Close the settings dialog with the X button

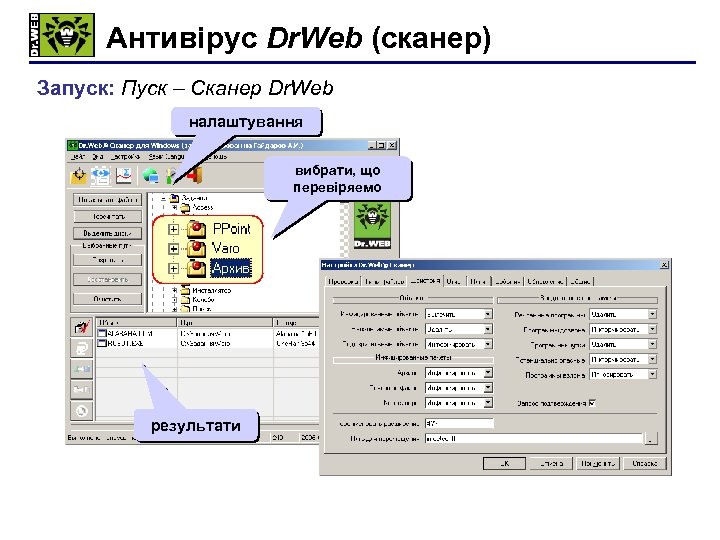pos(664,265)
